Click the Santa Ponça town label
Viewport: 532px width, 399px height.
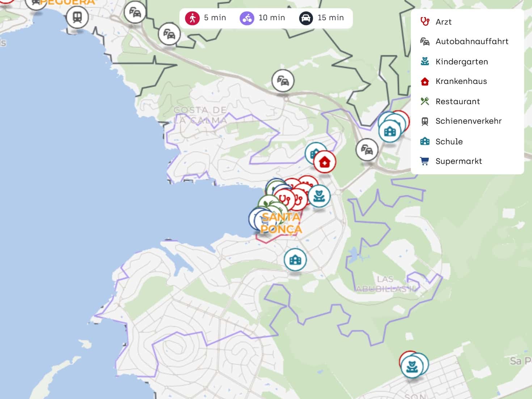click(x=281, y=223)
